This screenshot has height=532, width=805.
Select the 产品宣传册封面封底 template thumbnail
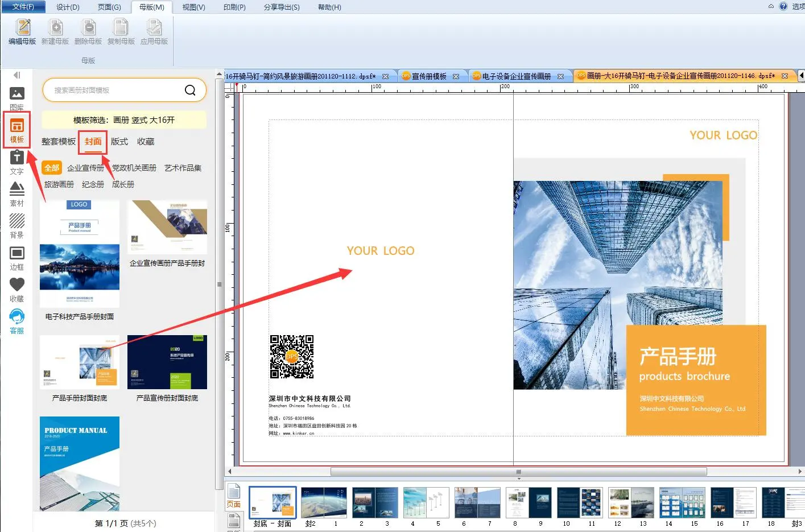tap(167, 362)
